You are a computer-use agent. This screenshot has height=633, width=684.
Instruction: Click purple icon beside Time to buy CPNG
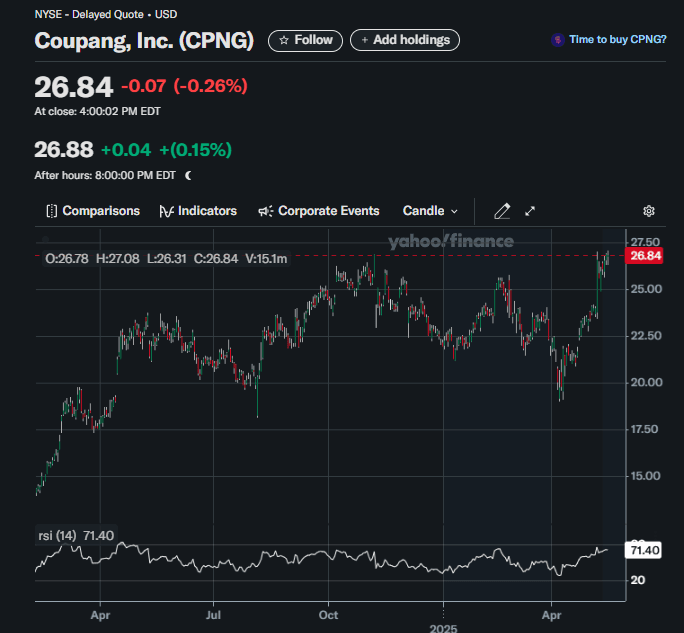(557, 40)
